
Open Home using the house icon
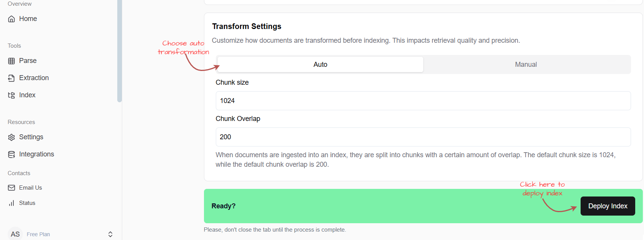tap(11, 18)
